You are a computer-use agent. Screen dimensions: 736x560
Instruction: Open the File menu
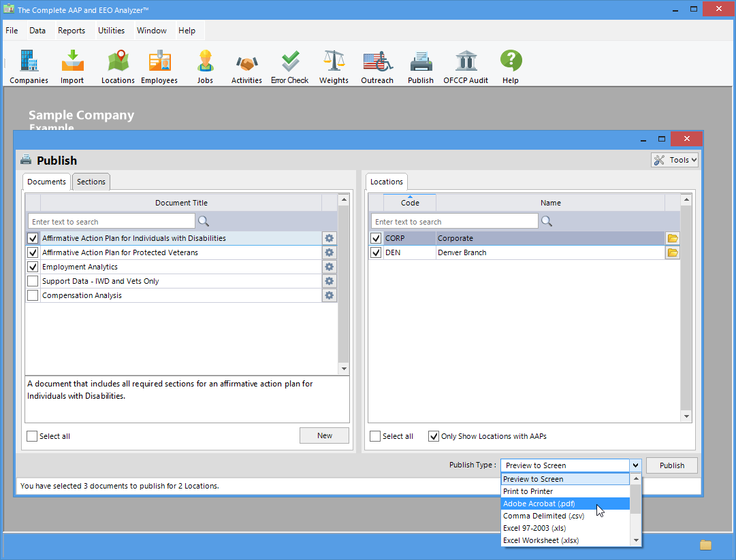12,31
